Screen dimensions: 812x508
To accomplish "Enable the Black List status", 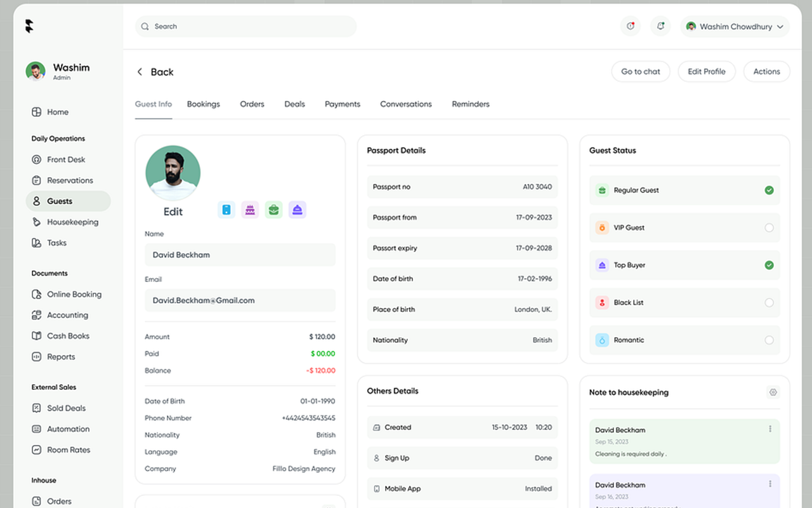I will 769,302.
